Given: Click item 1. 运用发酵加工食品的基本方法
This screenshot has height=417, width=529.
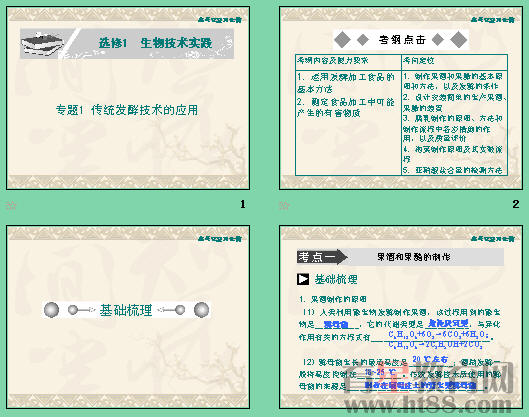Looking at the screenshot, I should tap(345, 83).
